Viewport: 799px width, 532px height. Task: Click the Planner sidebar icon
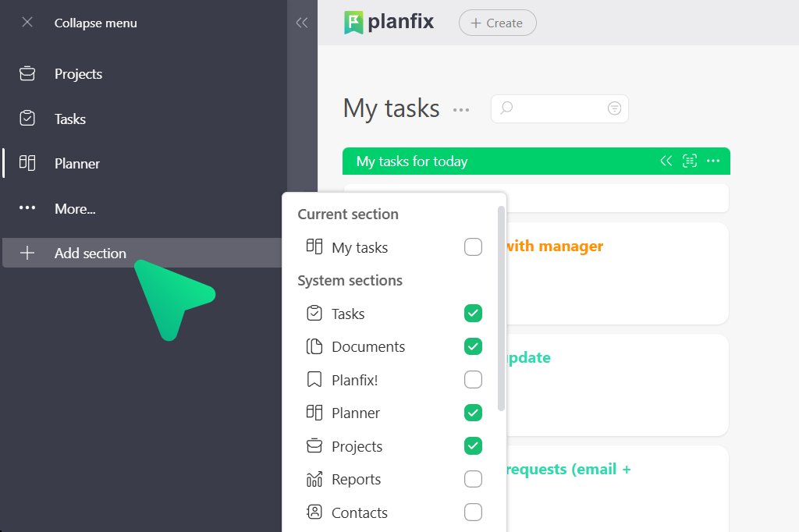[x=27, y=163]
